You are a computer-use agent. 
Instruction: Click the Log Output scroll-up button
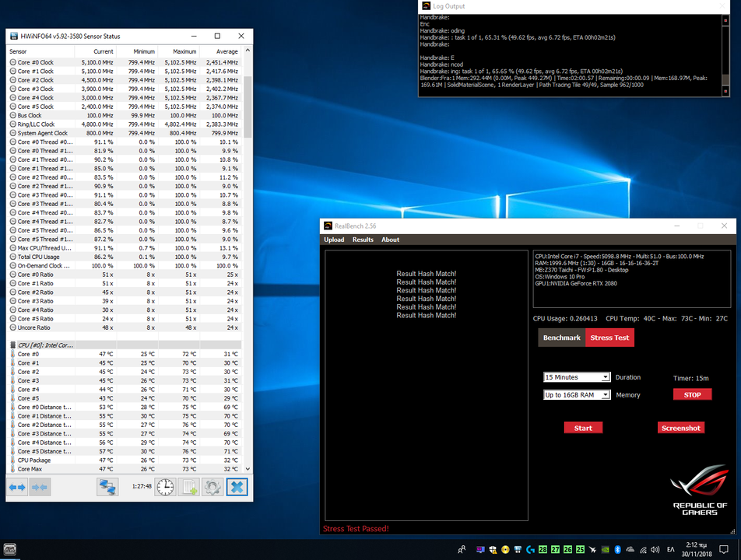726,20
